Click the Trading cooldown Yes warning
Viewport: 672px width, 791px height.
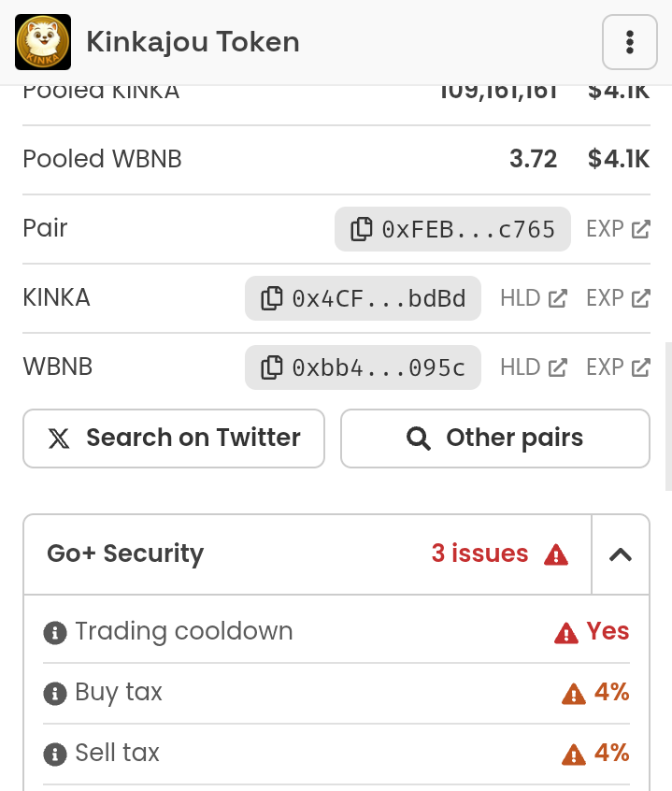592,632
